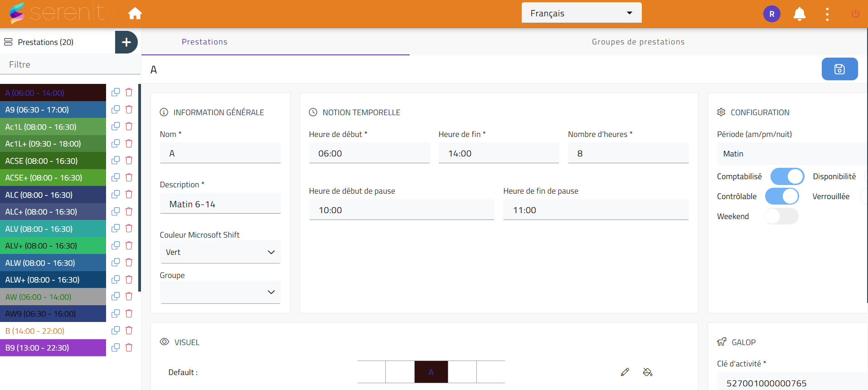The width and height of the screenshot is (868, 390).
Task: Disable the Comptabilisé toggle
Action: tap(787, 176)
